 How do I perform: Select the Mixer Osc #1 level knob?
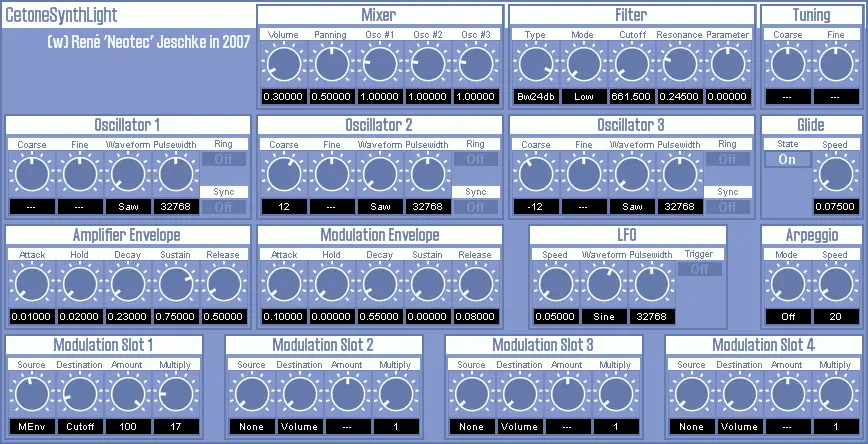pyautogui.click(x=379, y=64)
